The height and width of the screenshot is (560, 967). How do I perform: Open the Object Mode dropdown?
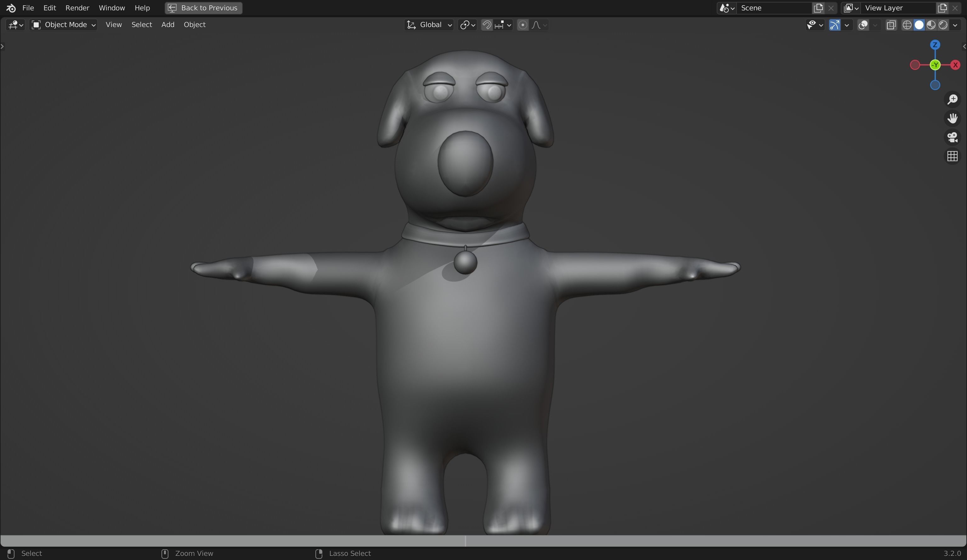(64, 25)
